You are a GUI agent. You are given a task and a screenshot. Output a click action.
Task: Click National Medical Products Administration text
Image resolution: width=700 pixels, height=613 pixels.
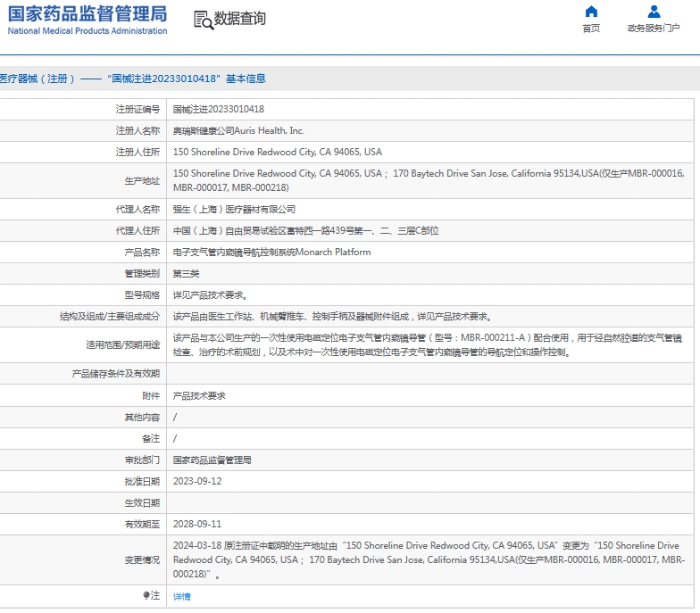point(87,30)
